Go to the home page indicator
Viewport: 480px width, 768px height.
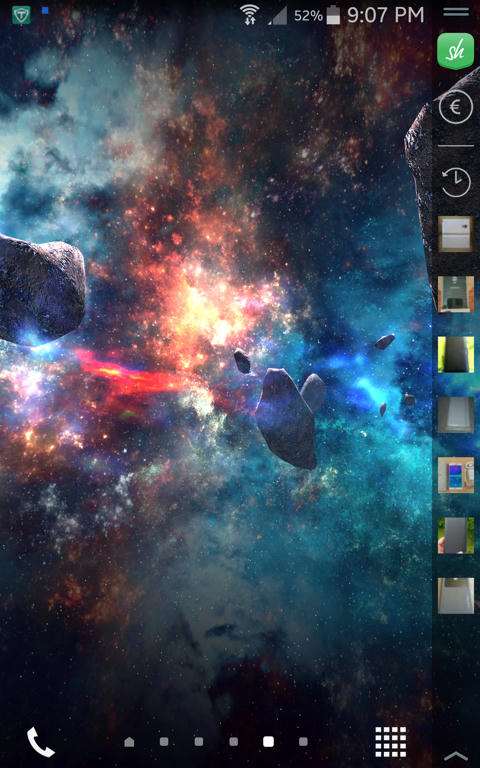(129, 742)
